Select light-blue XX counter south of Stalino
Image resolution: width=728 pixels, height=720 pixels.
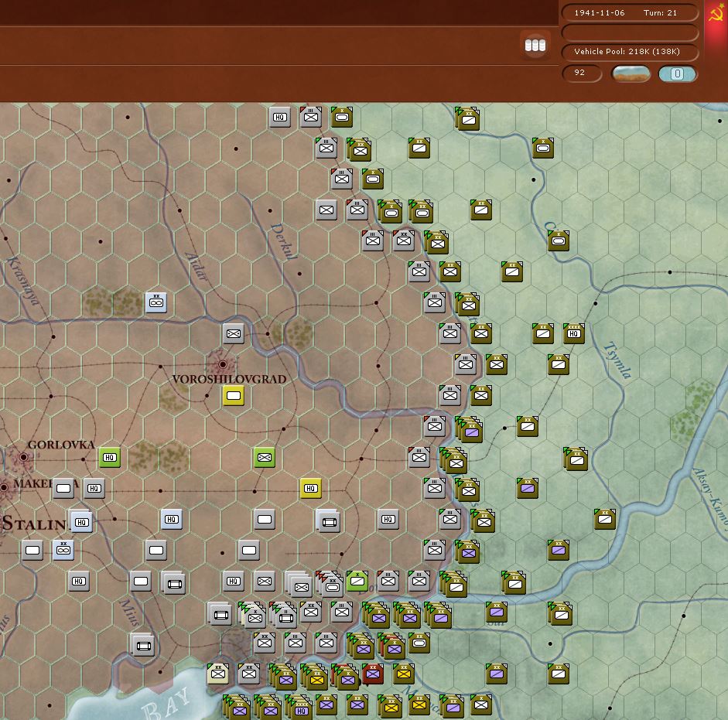[x=63, y=550]
